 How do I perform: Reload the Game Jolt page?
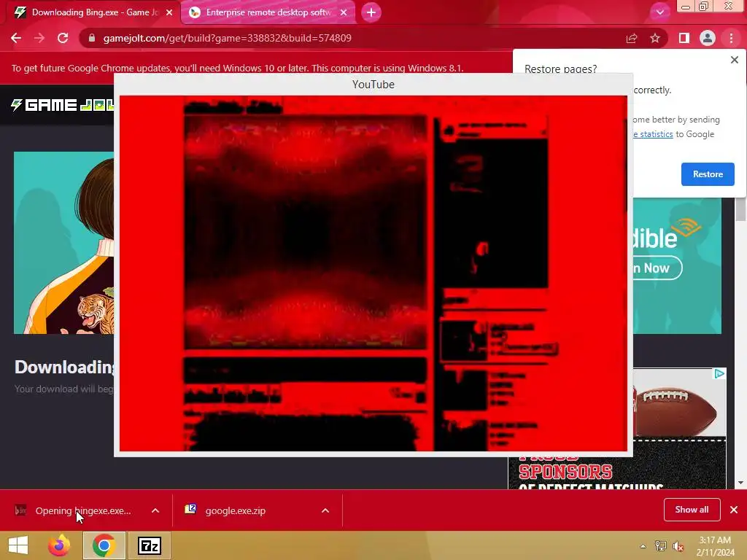[63, 38]
